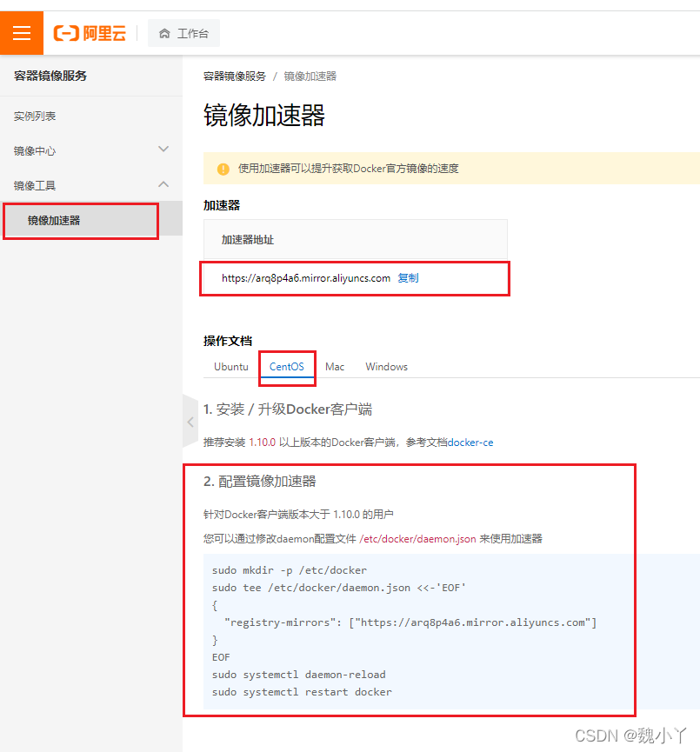Click the 镜像加速器 page title
This screenshot has height=752, width=700.
(263, 115)
